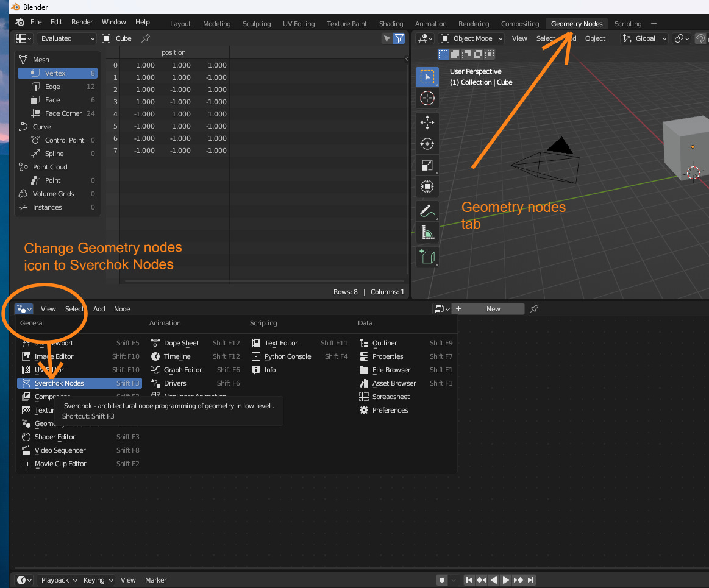Set selection mode to invert

click(478, 54)
